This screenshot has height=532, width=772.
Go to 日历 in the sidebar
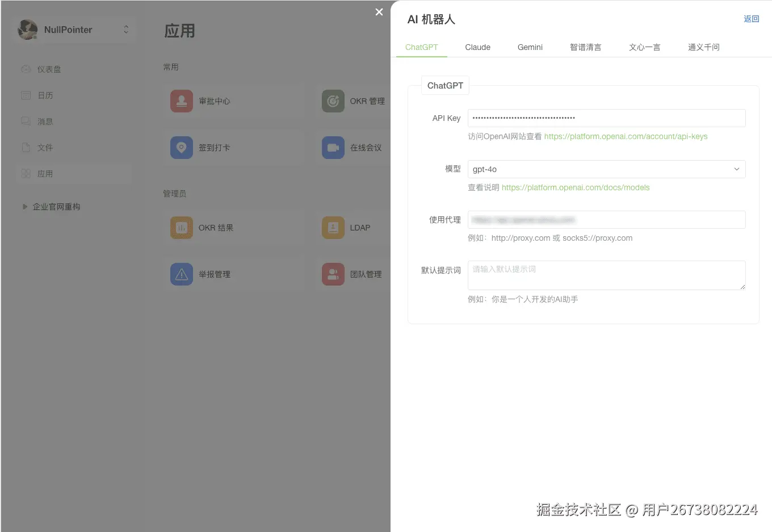(x=74, y=95)
